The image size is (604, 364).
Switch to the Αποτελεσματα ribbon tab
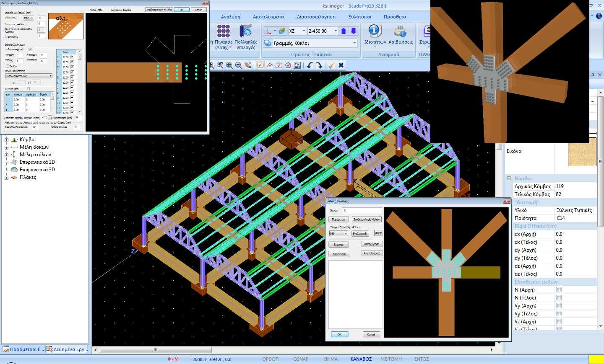(x=268, y=17)
